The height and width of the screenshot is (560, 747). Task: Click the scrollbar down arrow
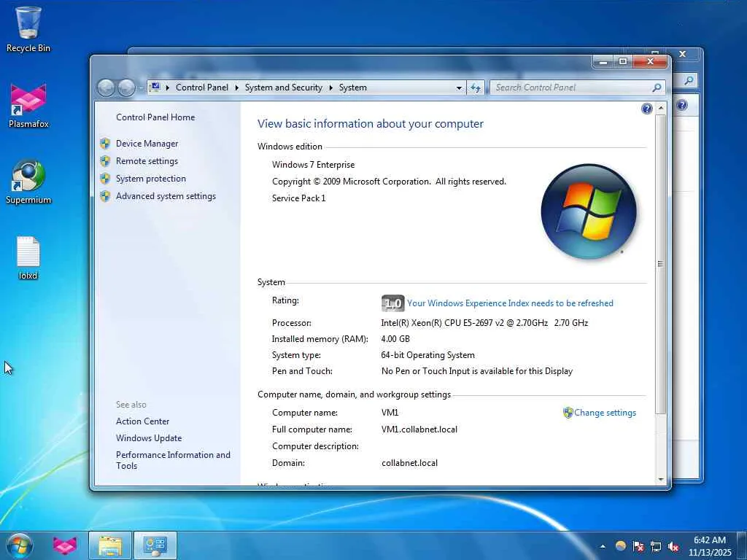pyautogui.click(x=660, y=480)
